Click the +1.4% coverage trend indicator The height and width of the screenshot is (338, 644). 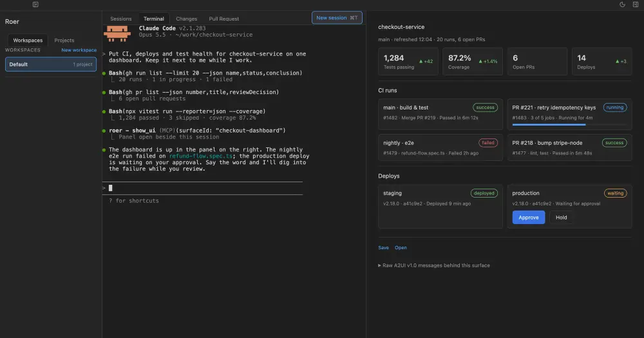(488, 62)
